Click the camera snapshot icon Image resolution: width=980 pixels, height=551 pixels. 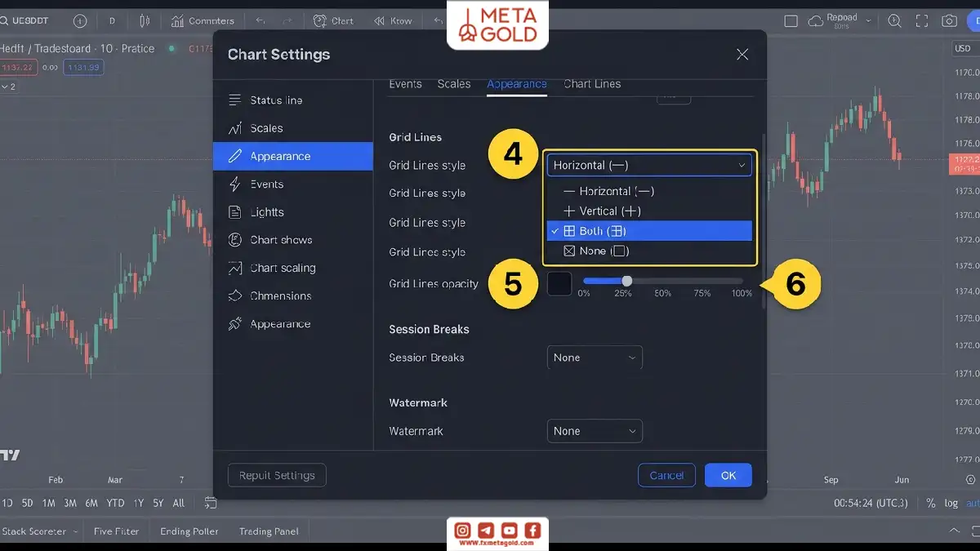point(949,21)
